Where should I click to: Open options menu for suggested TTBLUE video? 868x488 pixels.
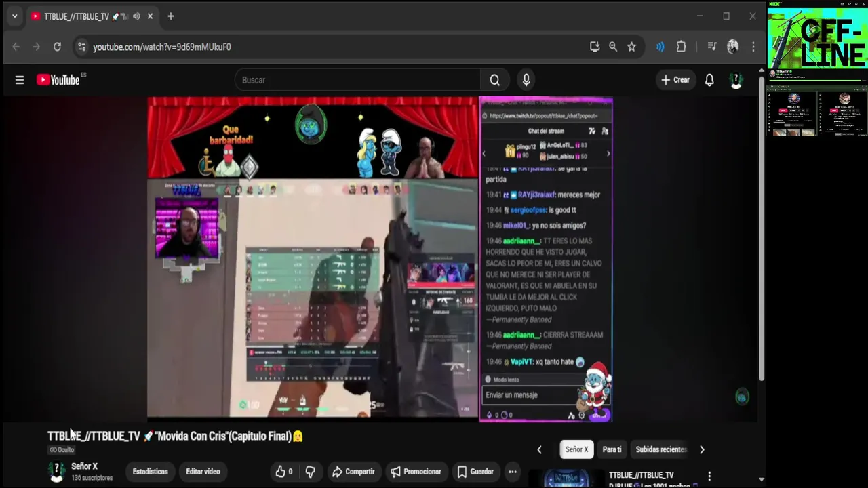pos(709,476)
